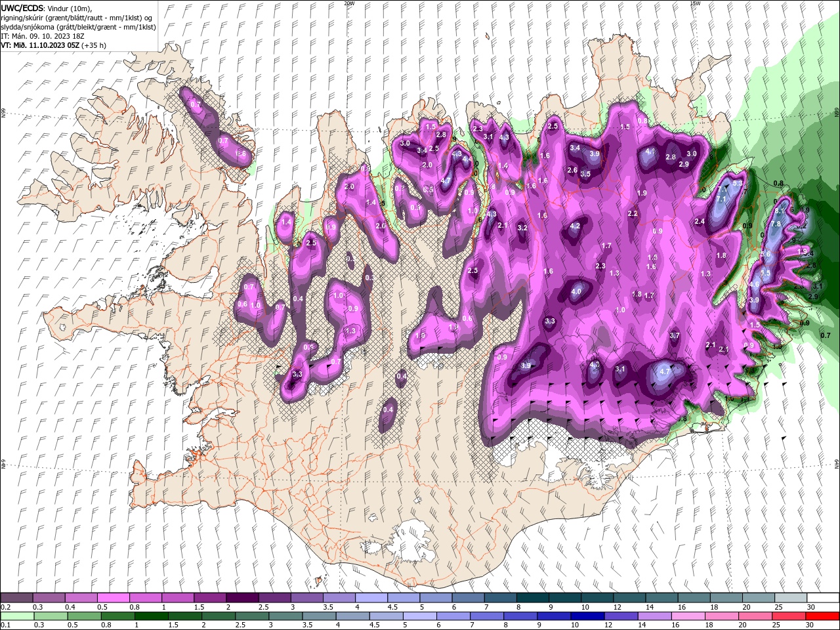
Task: Click the "4.0" precipitation value on the map
Action: coord(576,291)
